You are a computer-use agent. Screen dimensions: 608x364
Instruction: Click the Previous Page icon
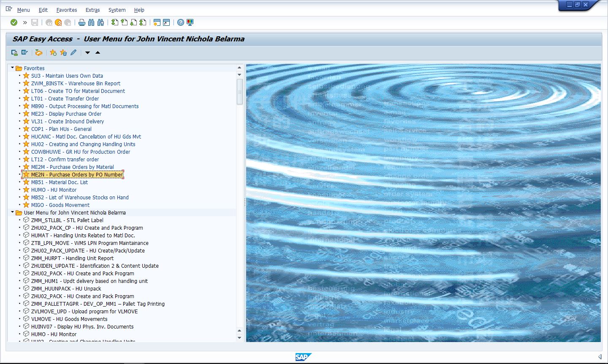point(124,22)
